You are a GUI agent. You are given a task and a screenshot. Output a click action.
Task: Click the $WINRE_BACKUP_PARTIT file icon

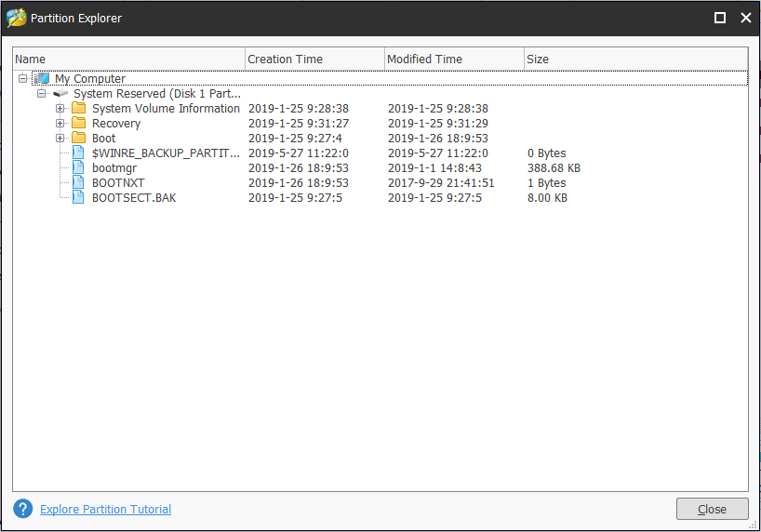coord(78,153)
